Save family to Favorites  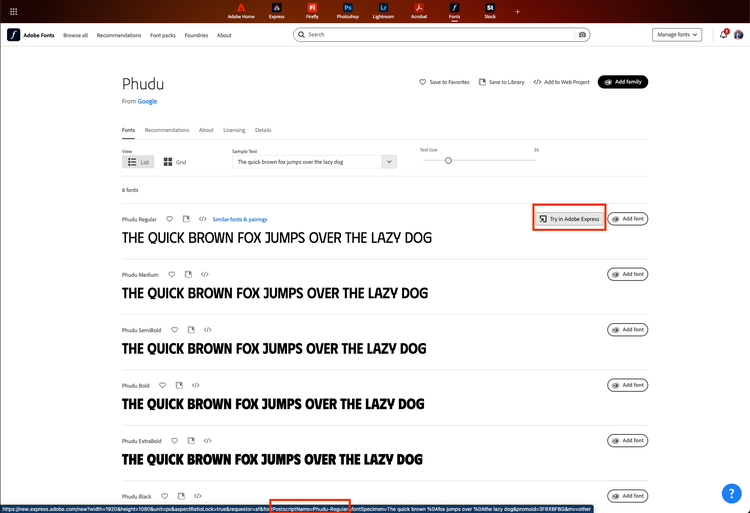(x=444, y=82)
